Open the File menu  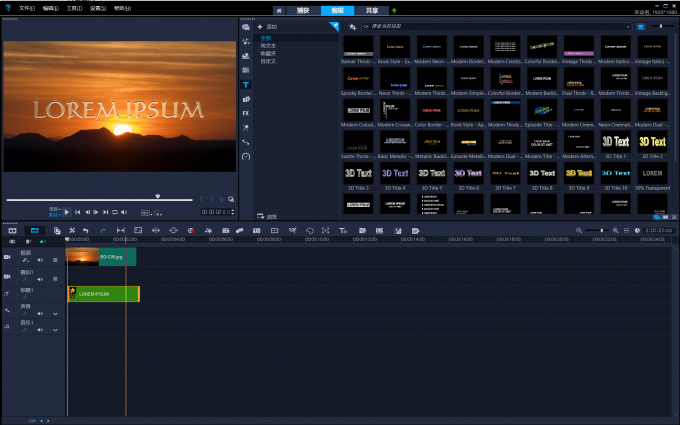click(x=26, y=8)
